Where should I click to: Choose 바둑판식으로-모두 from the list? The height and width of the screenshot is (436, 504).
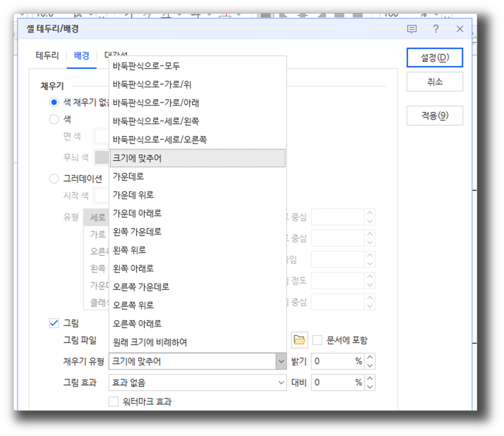point(198,66)
